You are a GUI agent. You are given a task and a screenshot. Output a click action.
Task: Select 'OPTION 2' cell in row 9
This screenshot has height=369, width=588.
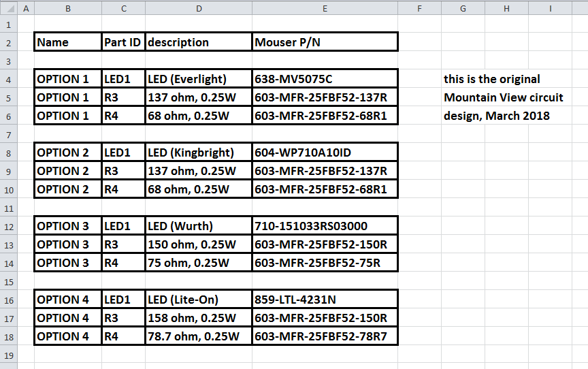[68, 171]
